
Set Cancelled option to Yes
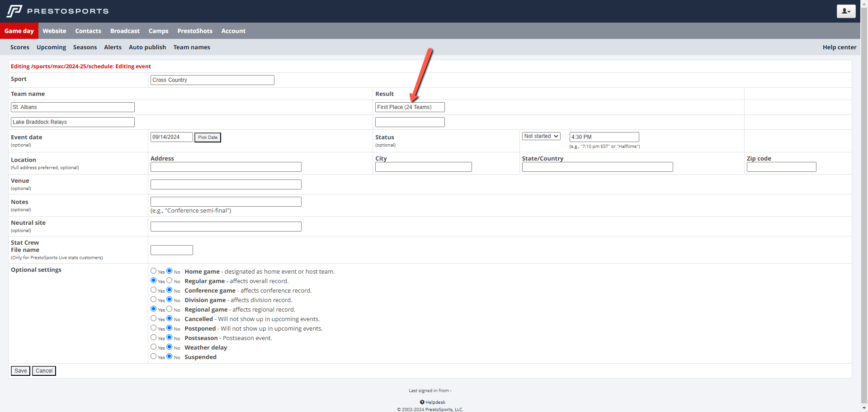(x=154, y=318)
